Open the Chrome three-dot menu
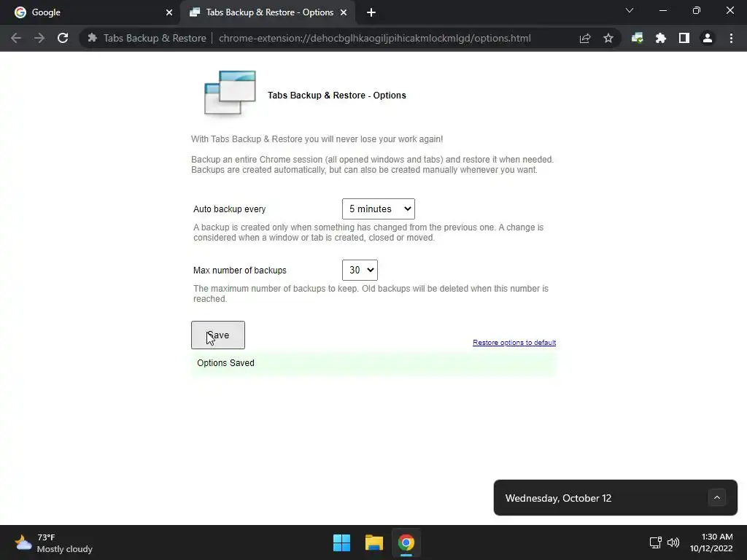Image resolution: width=747 pixels, height=560 pixels. 731,38
